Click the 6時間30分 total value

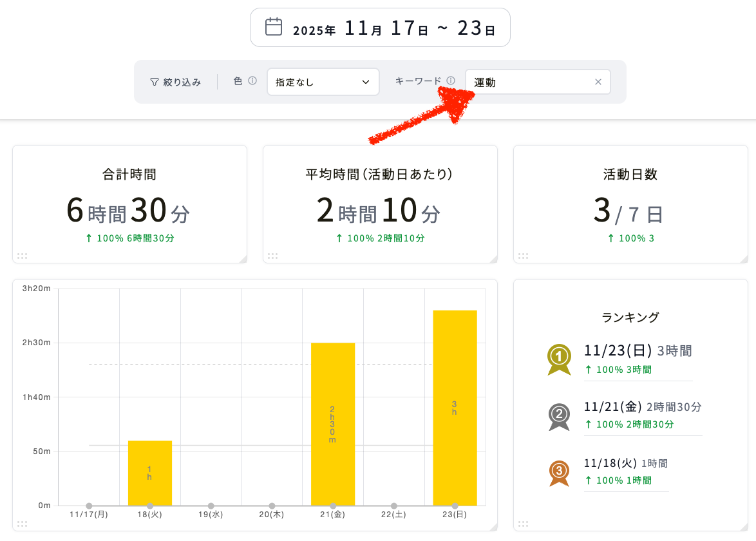point(128,211)
